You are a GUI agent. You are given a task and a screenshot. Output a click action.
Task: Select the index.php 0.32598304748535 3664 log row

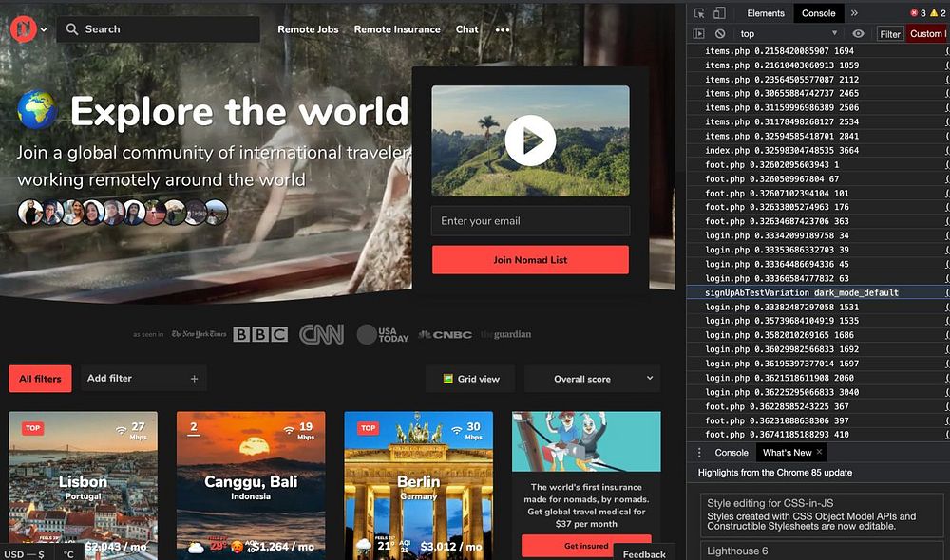tap(818, 150)
